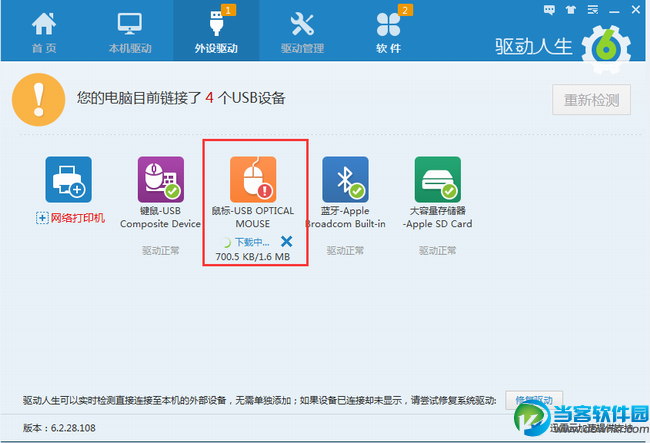This screenshot has width=650, height=443.
Task: Click 驱动正常 under USB Composite Device
Action: coord(161,251)
